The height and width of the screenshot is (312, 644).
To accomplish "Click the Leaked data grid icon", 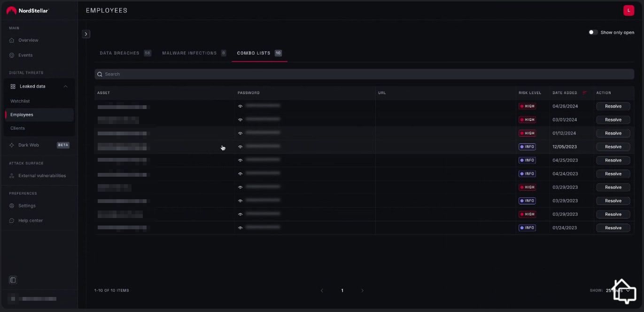I will tap(13, 86).
